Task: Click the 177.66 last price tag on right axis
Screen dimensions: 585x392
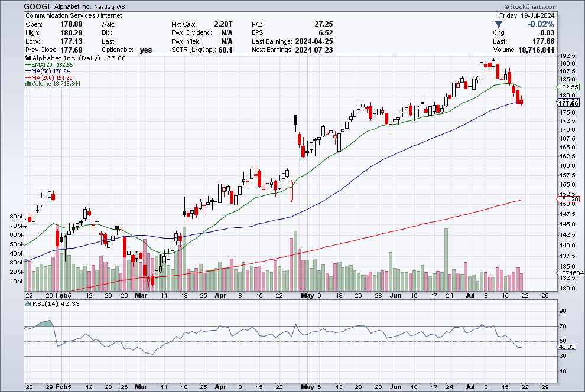Action: tap(568, 103)
